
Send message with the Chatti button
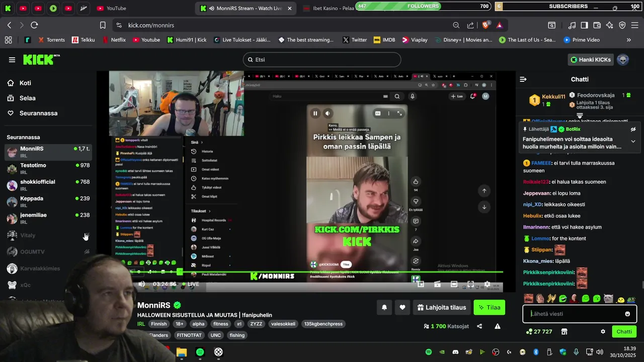coord(624,331)
